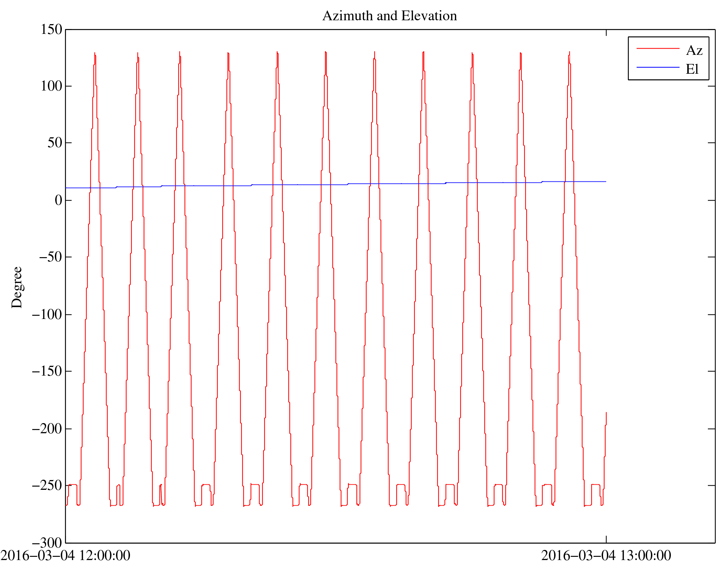Click the Az legend entry label
The height and width of the screenshot is (588, 725).
tap(694, 51)
